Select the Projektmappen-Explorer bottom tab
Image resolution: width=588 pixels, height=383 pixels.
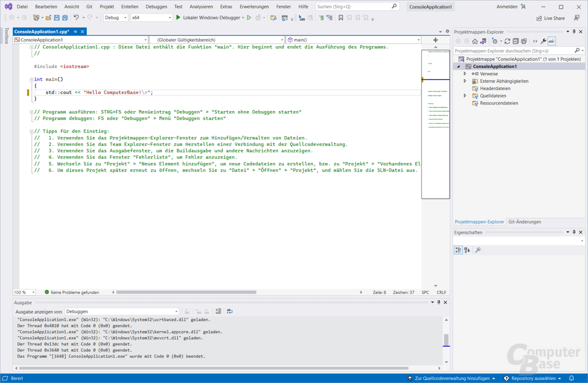click(x=480, y=222)
